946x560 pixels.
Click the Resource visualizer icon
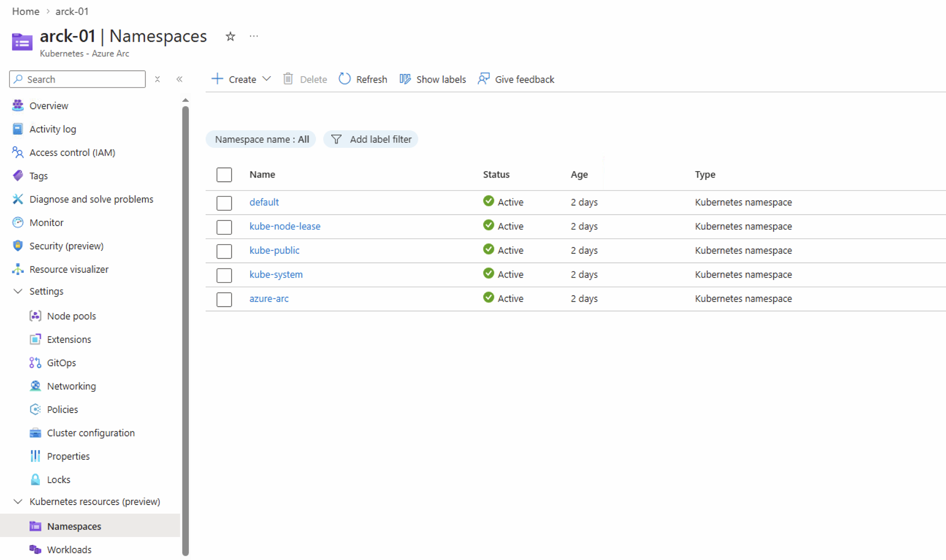click(18, 269)
